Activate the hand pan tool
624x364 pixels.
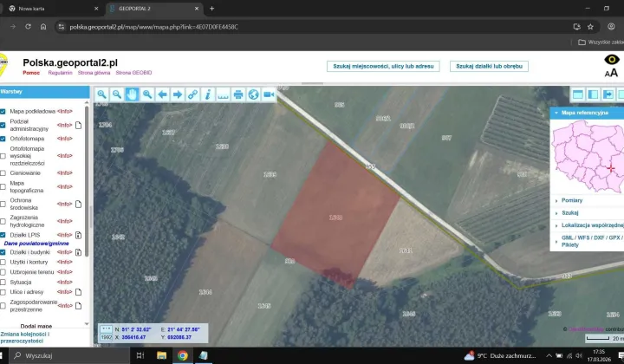point(132,94)
